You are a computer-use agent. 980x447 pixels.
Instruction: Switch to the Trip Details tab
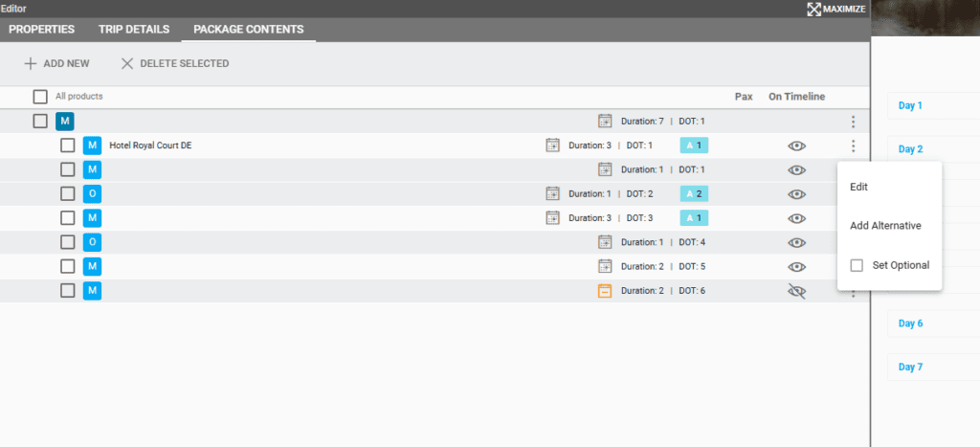click(133, 30)
